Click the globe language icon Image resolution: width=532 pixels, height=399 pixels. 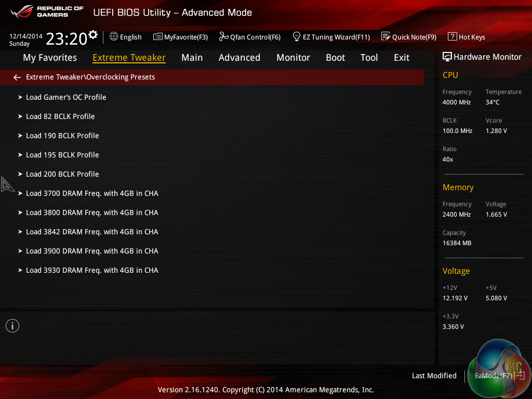click(x=114, y=36)
